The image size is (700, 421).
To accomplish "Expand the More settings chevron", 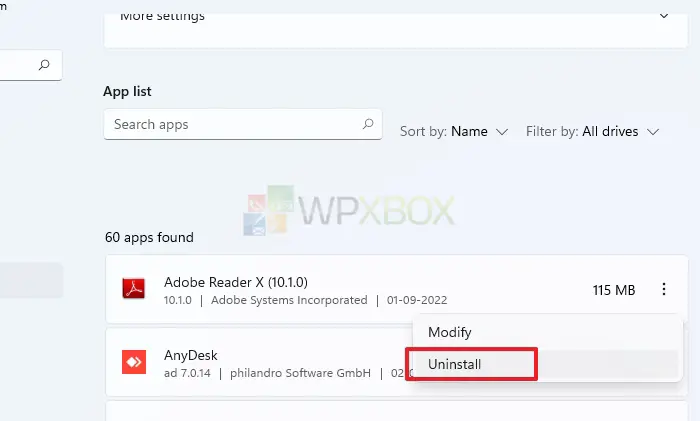I will point(664,16).
